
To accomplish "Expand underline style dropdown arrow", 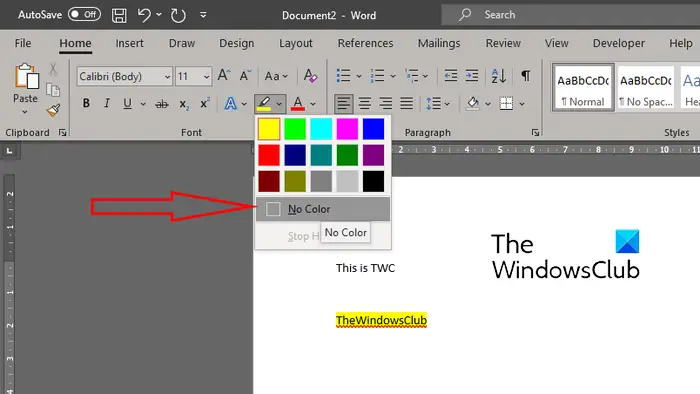I will click(143, 104).
